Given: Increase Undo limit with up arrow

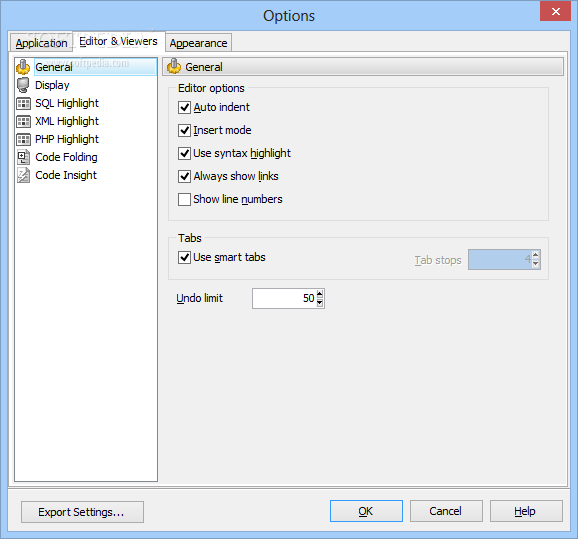Looking at the screenshot, I should pos(320,294).
